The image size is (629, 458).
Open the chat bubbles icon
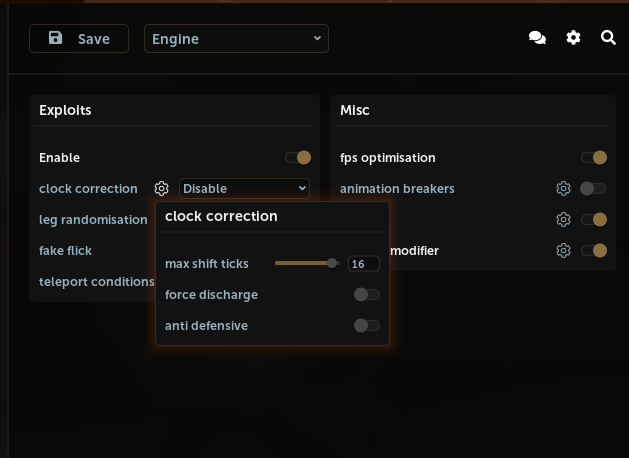tap(537, 38)
